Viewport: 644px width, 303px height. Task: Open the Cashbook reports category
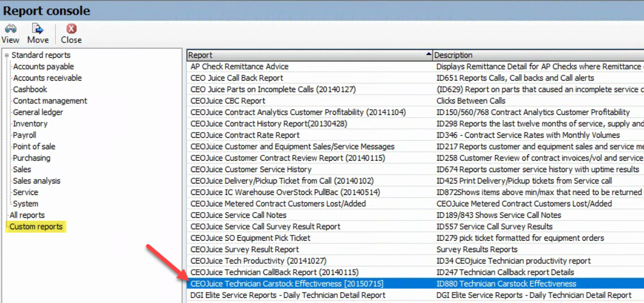(x=30, y=89)
